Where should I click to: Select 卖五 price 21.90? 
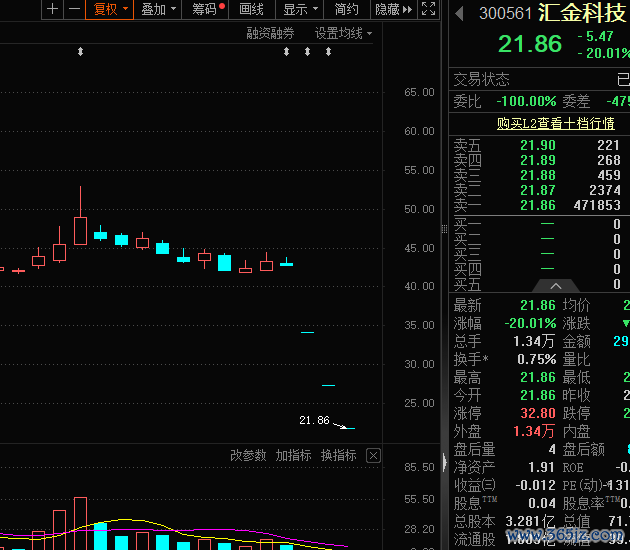pos(538,145)
